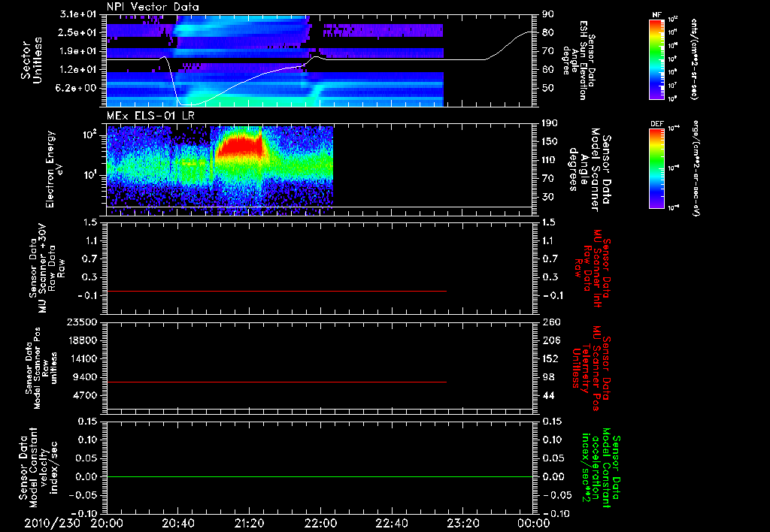This screenshot has width=770, height=532.
Task: Click the red "MU Scanner Init" axis label
Action: 592,268
